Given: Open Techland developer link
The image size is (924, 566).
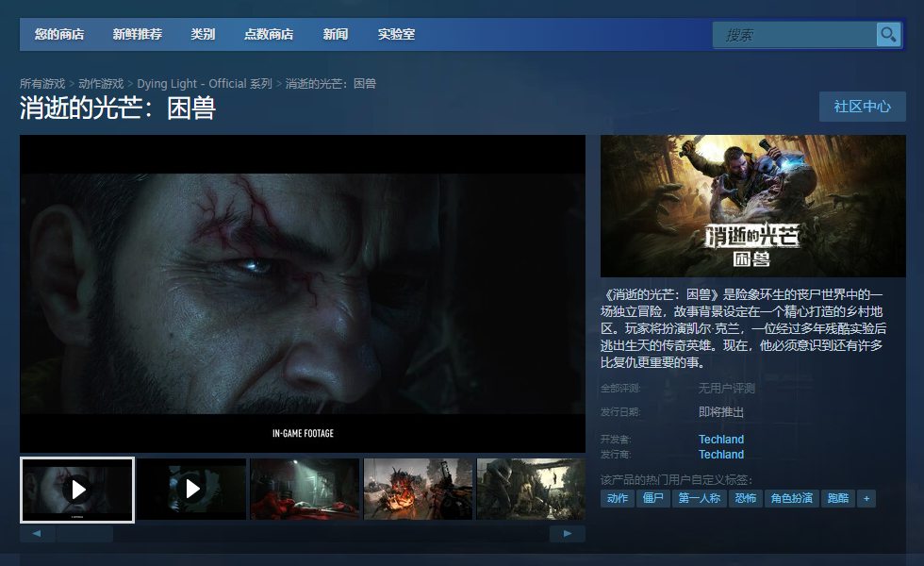Looking at the screenshot, I should coord(721,440).
